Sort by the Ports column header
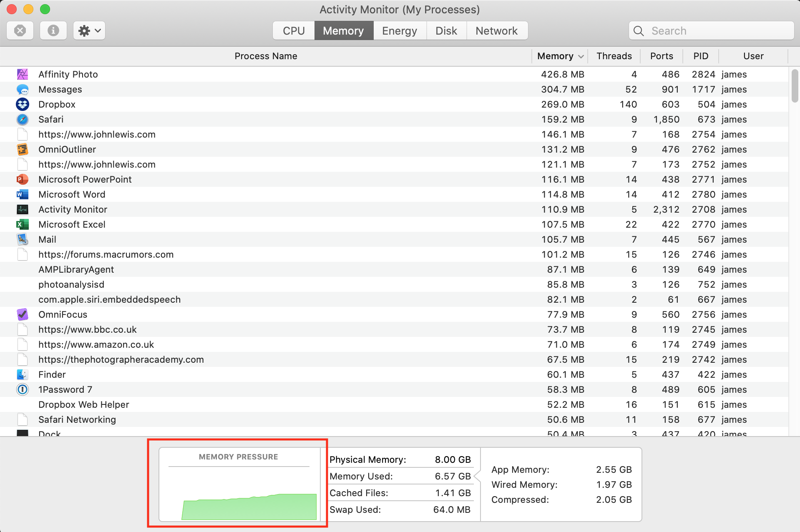The height and width of the screenshot is (532, 800). (x=662, y=56)
